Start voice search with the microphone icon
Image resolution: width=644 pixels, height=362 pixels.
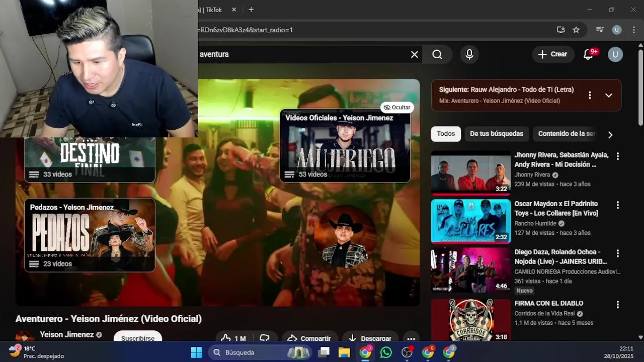pos(469,54)
